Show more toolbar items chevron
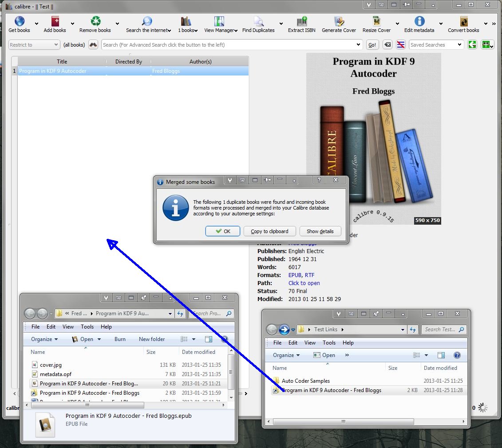This screenshot has height=448, width=502. [x=347, y=355]
